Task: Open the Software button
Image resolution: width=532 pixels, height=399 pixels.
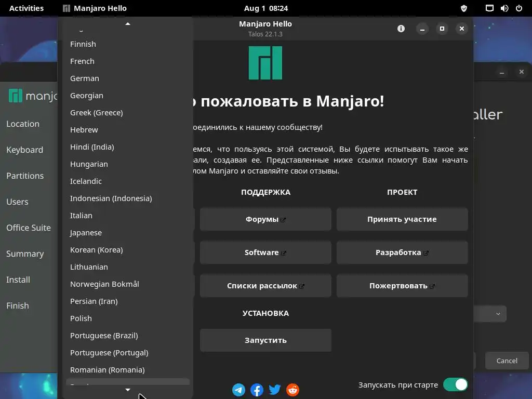Action: (x=265, y=252)
